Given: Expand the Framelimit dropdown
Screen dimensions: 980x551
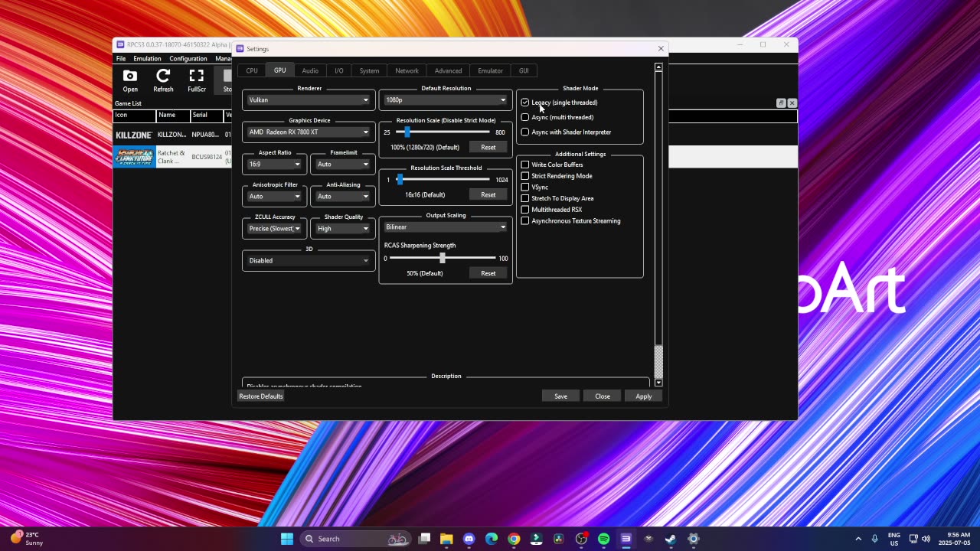Looking at the screenshot, I should pyautogui.click(x=343, y=165).
